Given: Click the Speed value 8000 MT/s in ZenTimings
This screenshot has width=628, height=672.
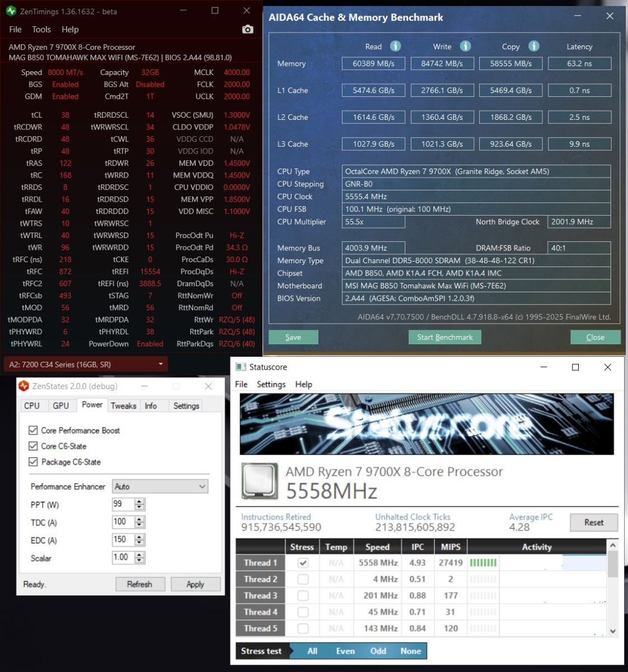Looking at the screenshot, I should click(x=65, y=72).
